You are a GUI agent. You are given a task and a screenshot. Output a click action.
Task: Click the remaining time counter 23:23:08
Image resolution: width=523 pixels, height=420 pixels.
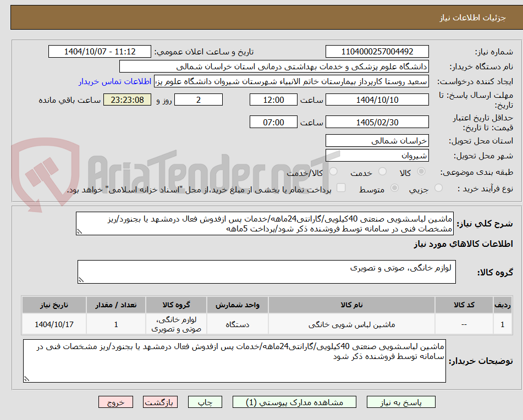[x=127, y=100]
